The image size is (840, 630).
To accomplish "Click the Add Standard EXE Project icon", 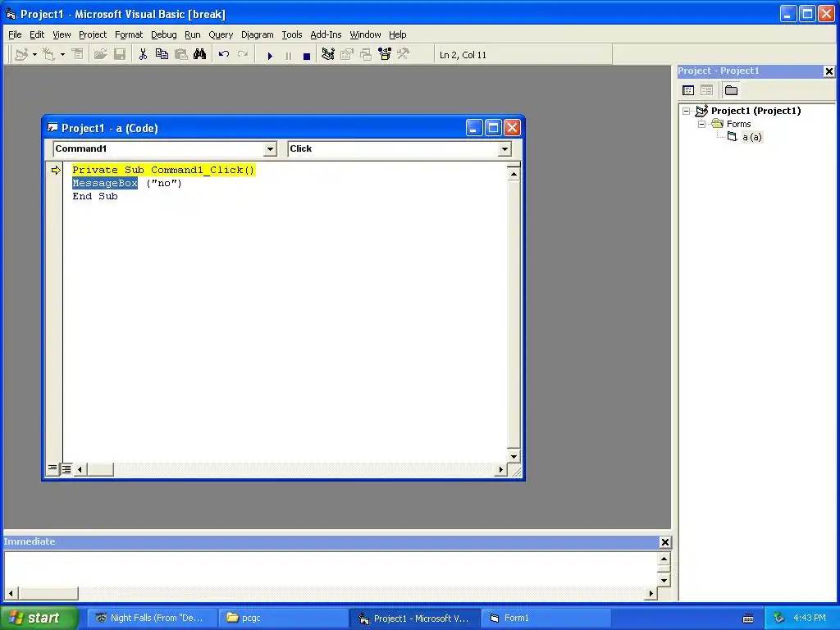I will coord(21,55).
